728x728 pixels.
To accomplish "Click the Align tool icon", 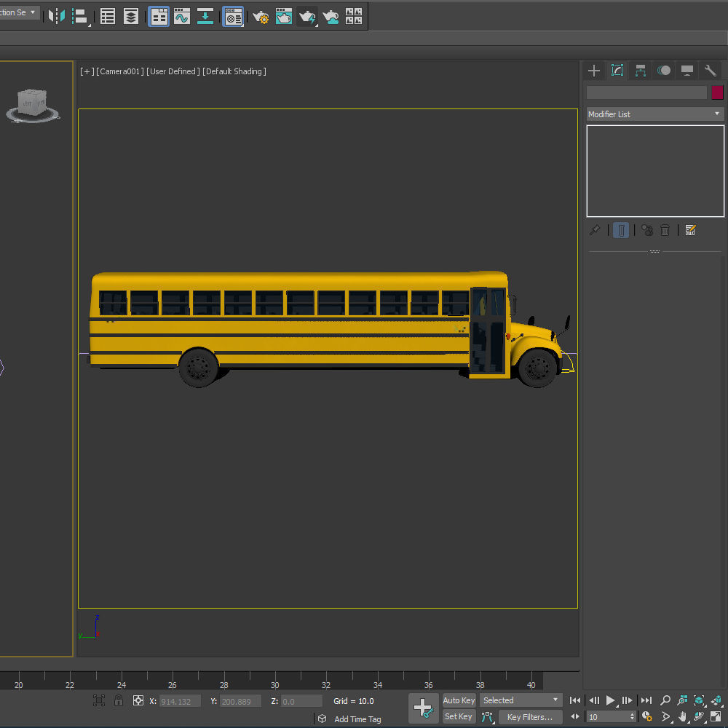I will (81, 16).
